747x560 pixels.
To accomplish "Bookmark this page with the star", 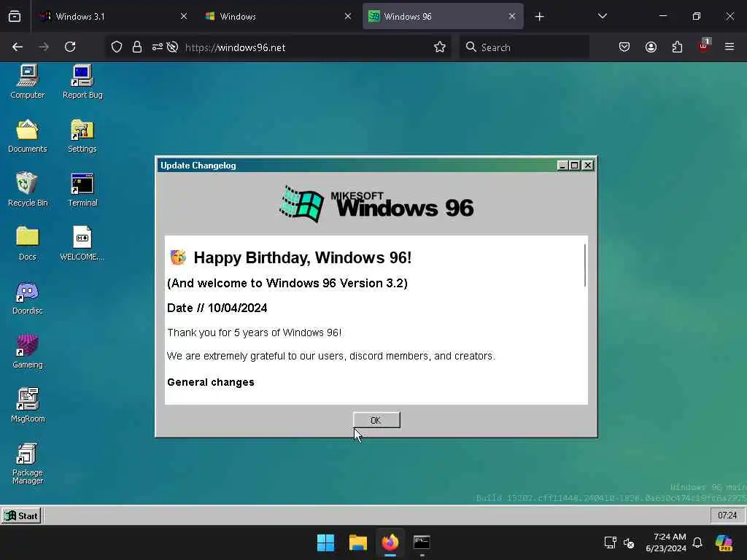I will pyautogui.click(x=440, y=47).
